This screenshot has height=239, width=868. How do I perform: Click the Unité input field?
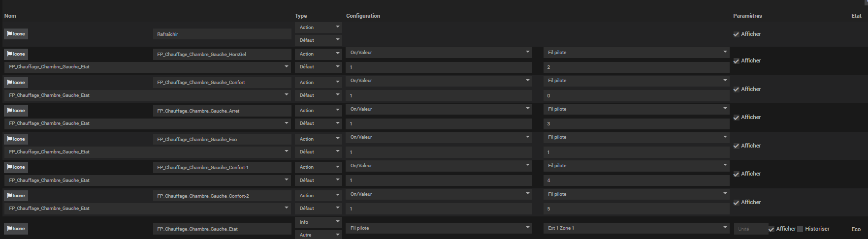pos(750,229)
